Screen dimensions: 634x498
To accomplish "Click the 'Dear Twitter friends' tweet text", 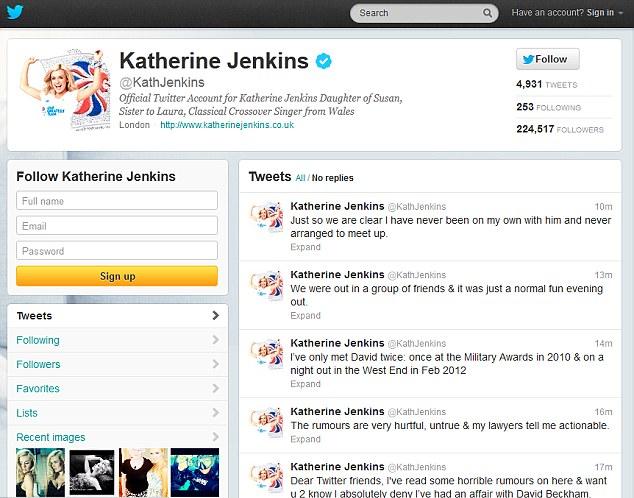I will (x=448, y=487).
